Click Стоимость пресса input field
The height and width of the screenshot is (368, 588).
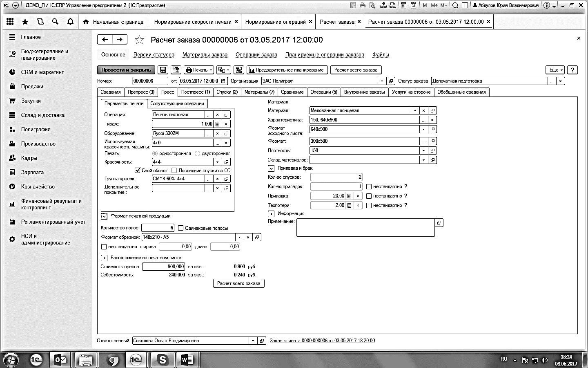coord(164,267)
